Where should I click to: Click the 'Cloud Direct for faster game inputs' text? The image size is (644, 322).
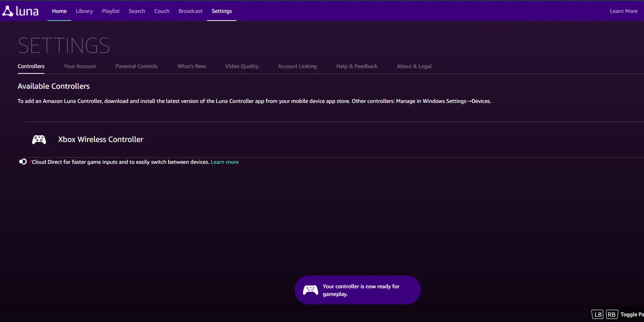coord(121,162)
